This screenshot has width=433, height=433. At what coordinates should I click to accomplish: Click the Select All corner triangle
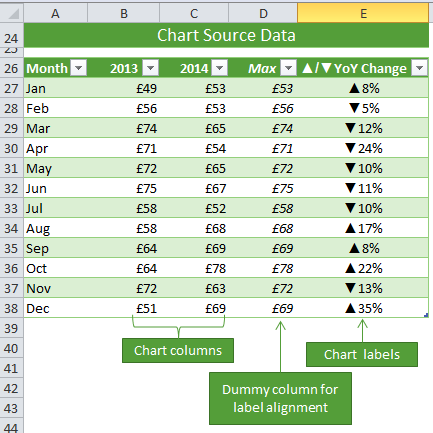tap(12, 14)
